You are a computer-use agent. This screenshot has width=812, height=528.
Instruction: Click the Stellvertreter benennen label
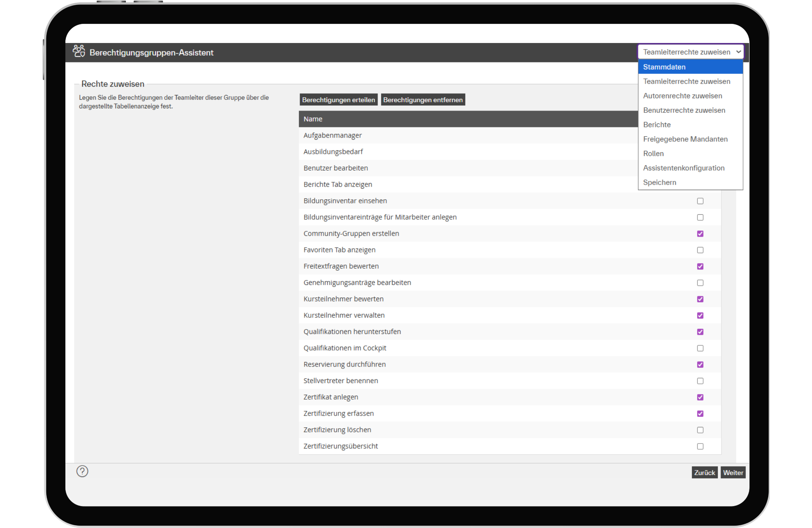point(341,381)
